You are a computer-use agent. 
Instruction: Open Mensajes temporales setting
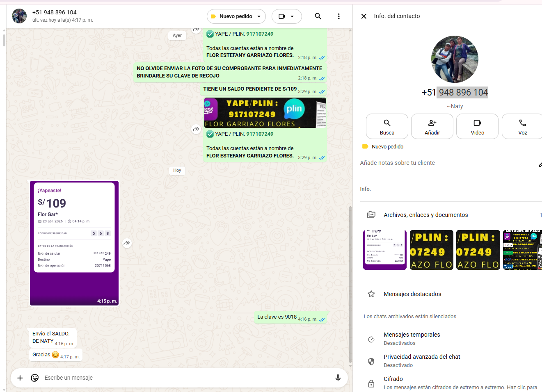(412, 338)
